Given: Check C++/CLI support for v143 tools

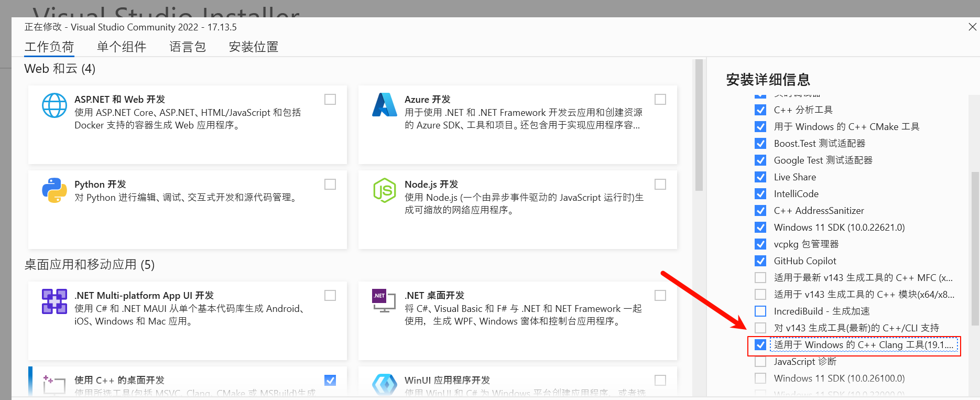Looking at the screenshot, I should click(760, 328).
